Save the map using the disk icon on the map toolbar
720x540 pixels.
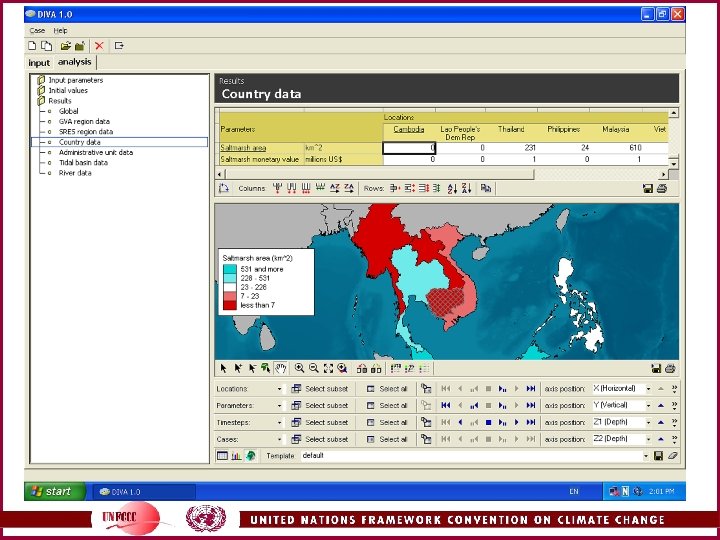pos(656,368)
